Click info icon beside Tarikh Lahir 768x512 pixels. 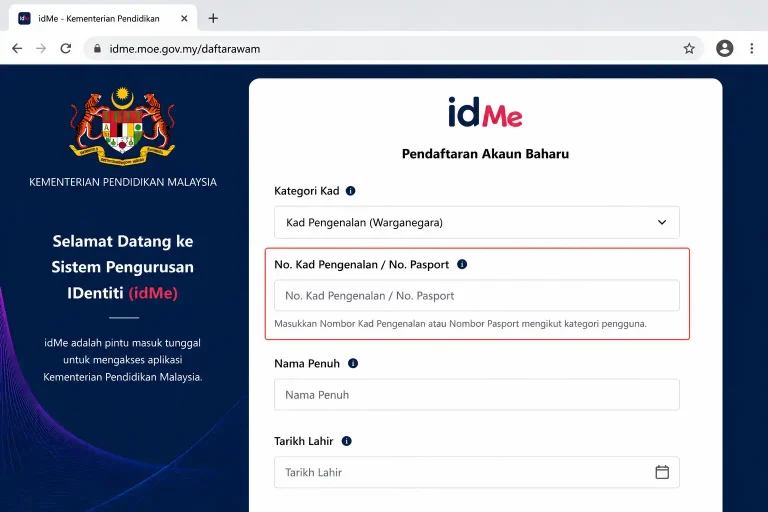pos(346,441)
